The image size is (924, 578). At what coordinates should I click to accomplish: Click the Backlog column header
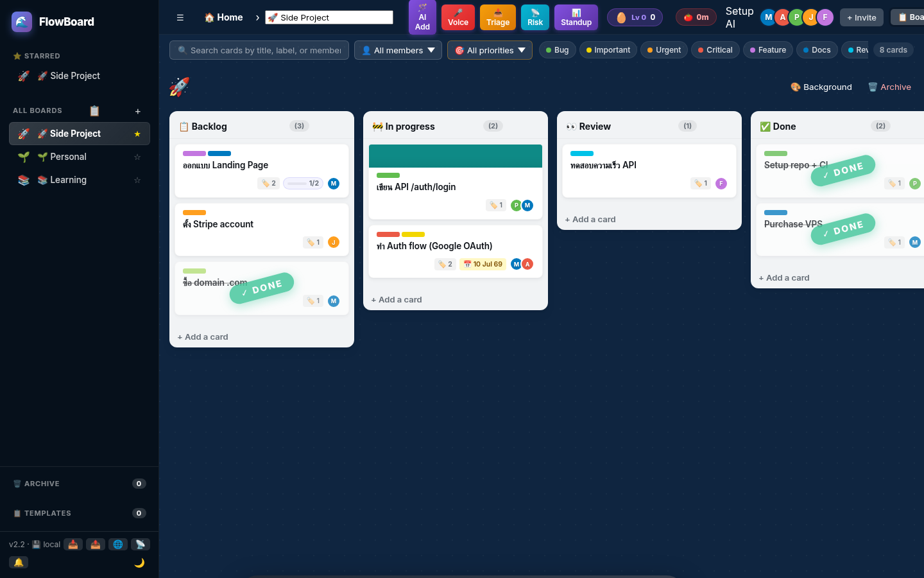(262, 127)
